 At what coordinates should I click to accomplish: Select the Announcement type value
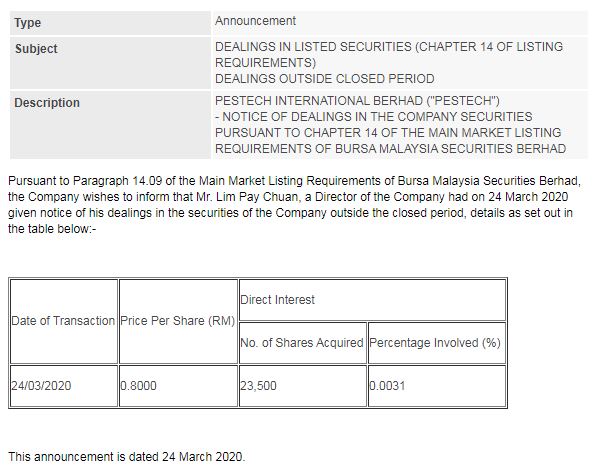tap(255, 21)
